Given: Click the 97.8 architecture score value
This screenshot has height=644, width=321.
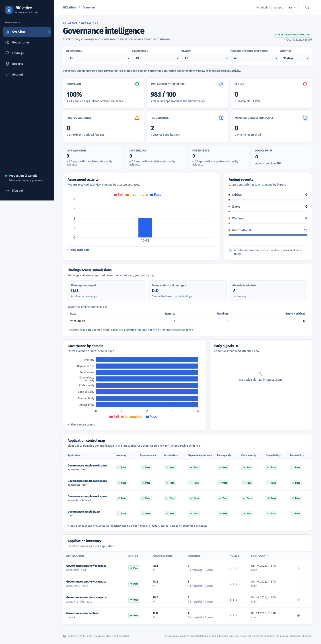Looking at the screenshot, I should (155, 613).
